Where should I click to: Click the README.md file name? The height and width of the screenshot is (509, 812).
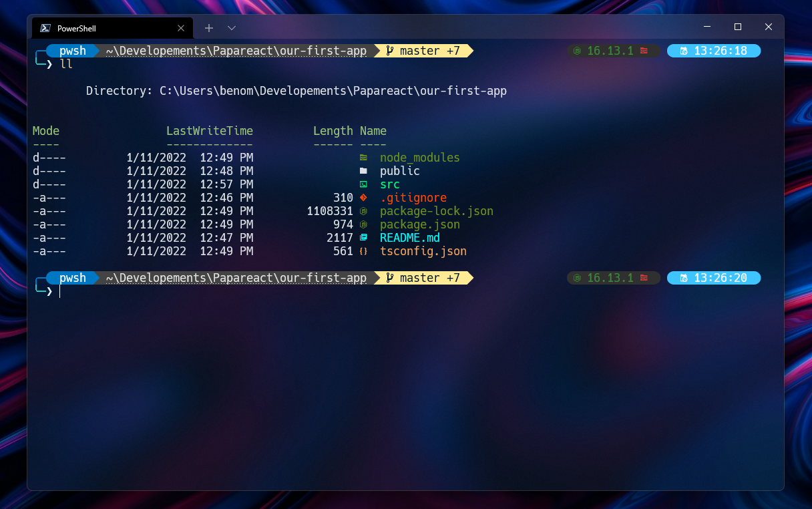pyautogui.click(x=410, y=238)
